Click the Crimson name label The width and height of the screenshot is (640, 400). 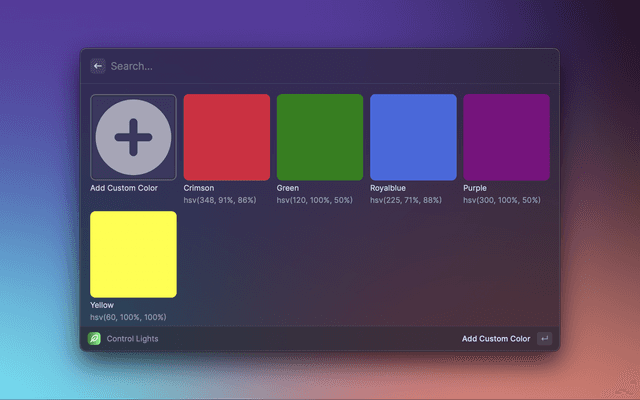point(199,188)
